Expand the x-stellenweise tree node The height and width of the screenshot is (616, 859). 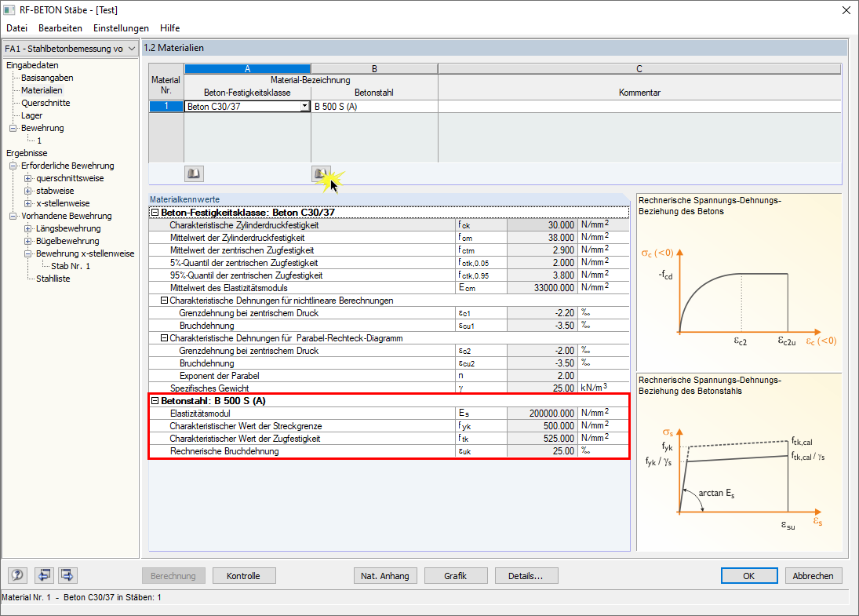(x=28, y=203)
